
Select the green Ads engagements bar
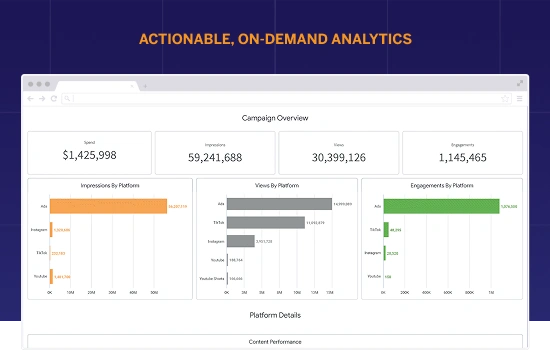click(441, 206)
